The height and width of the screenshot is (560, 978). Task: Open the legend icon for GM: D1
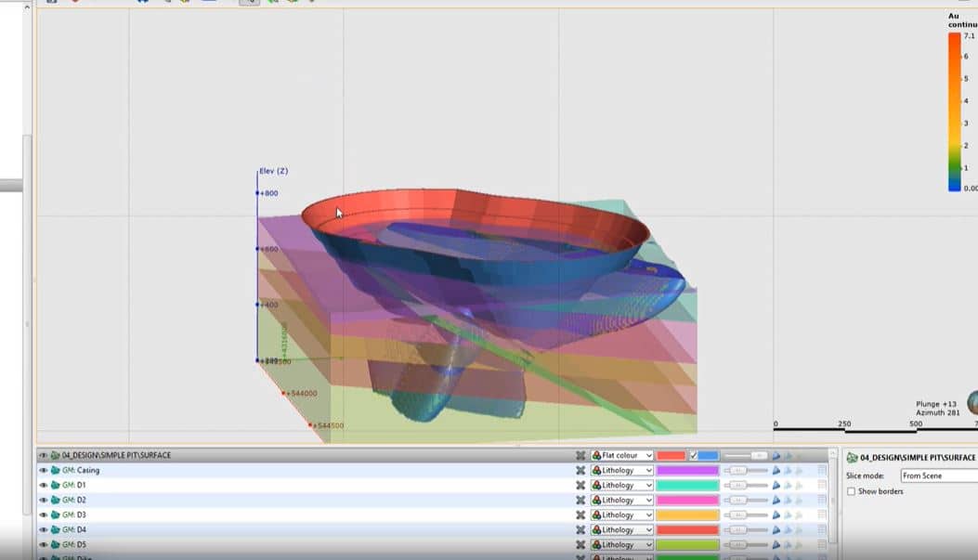[822, 486]
